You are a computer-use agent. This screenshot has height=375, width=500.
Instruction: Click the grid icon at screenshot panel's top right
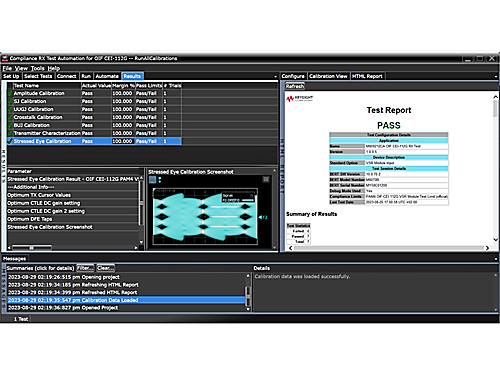(x=266, y=180)
